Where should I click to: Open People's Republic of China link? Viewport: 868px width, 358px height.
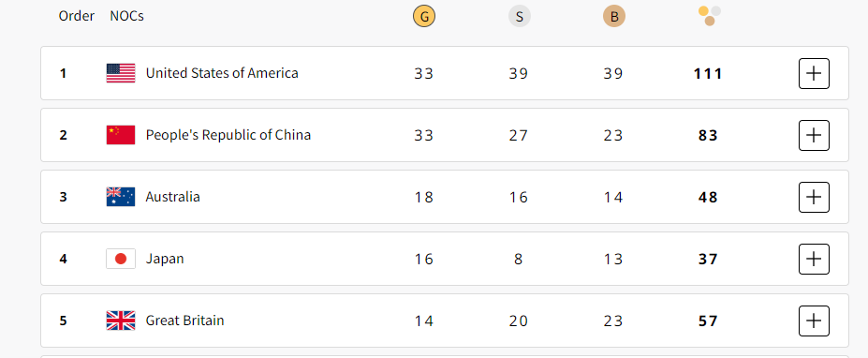(228, 135)
